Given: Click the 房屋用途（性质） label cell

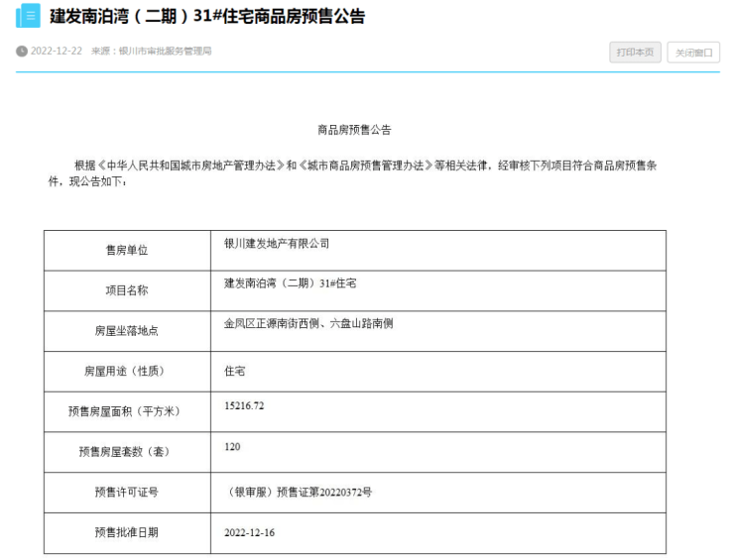Looking at the screenshot, I should 127,372.
